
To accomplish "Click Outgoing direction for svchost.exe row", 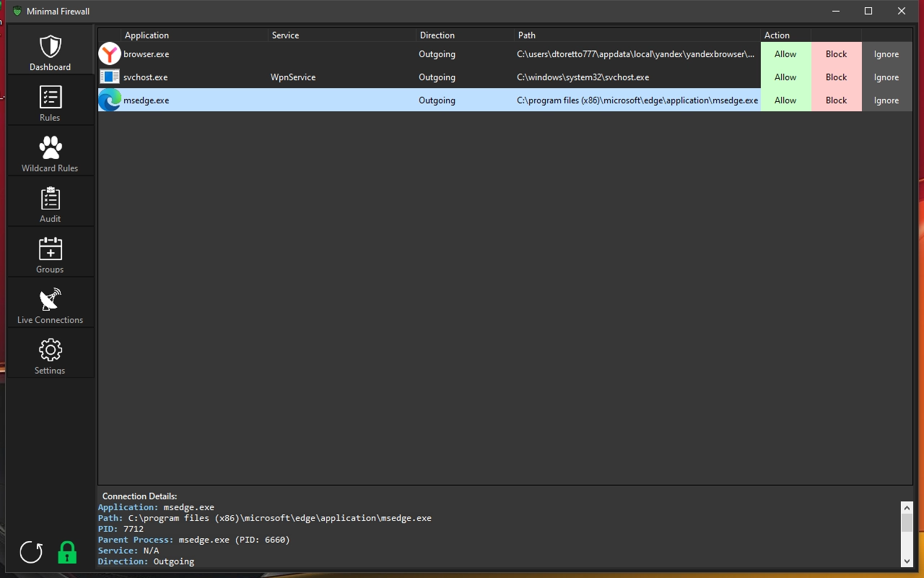I will pyautogui.click(x=437, y=77).
